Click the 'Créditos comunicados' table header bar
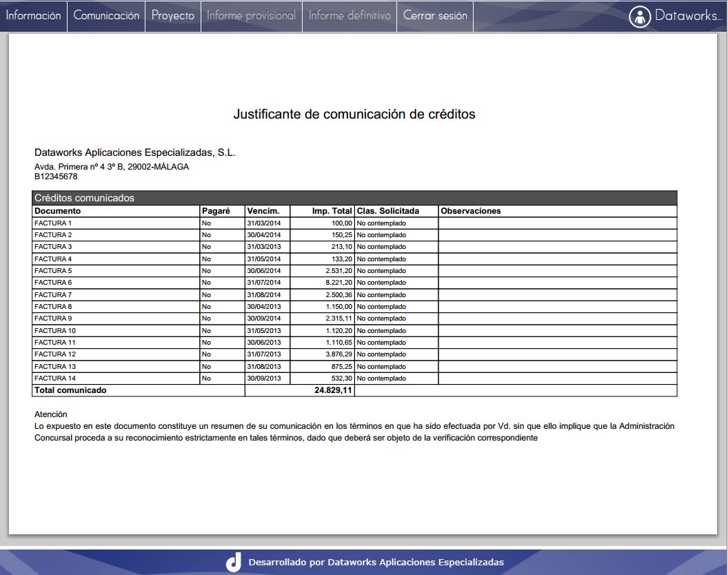The image size is (728, 575). coord(354,198)
